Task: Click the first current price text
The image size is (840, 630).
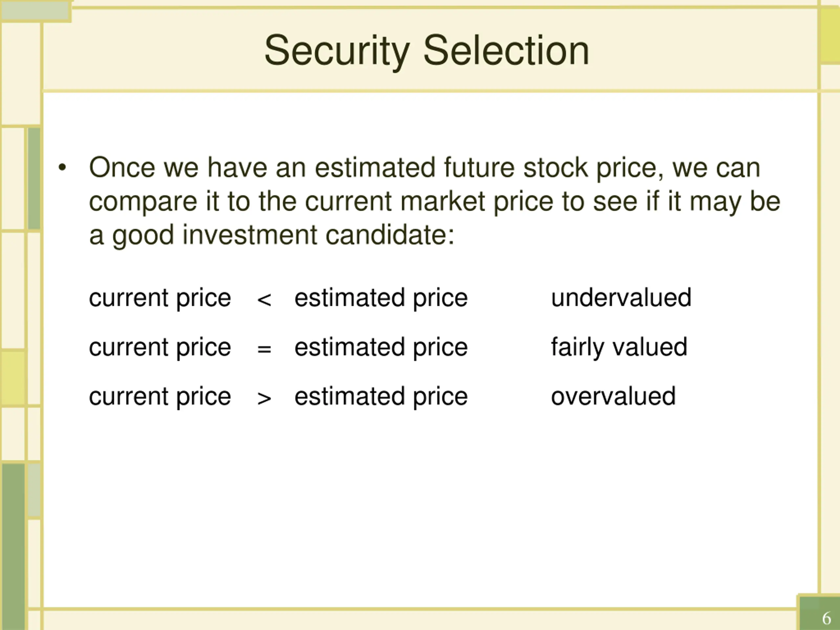Action: [160, 298]
